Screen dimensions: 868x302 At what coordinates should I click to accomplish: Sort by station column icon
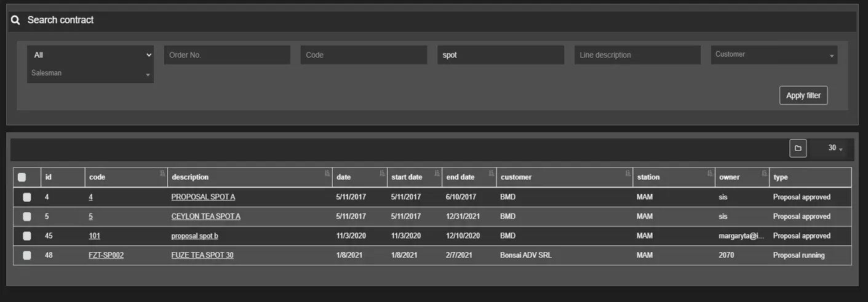click(x=710, y=173)
